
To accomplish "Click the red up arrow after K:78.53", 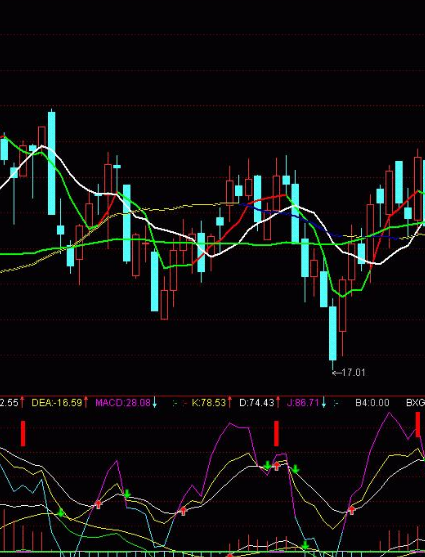I will (x=230, y=403).
